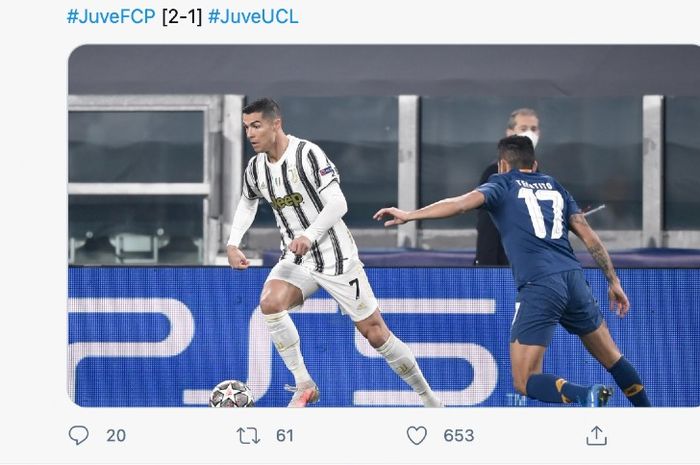Screen dimensions: 700x465
Task: Open the #JuveUCL hashtag link
Action: pos(253,17)
